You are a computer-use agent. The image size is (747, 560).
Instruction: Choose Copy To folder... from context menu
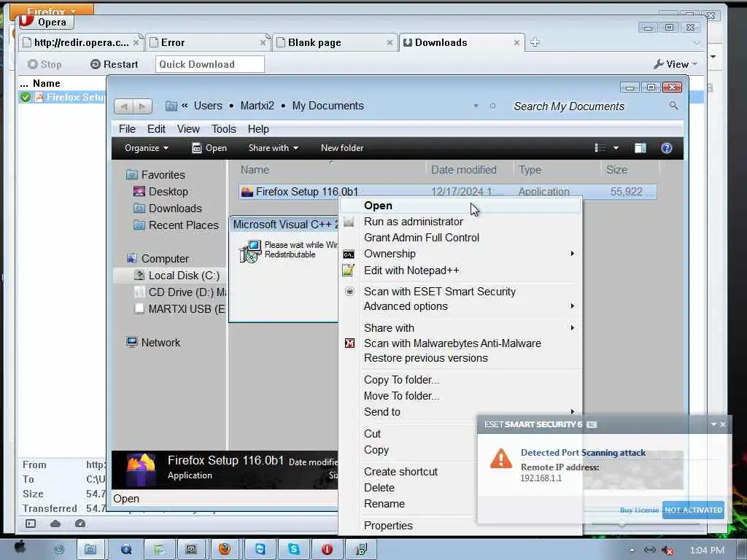coord(460,380)
